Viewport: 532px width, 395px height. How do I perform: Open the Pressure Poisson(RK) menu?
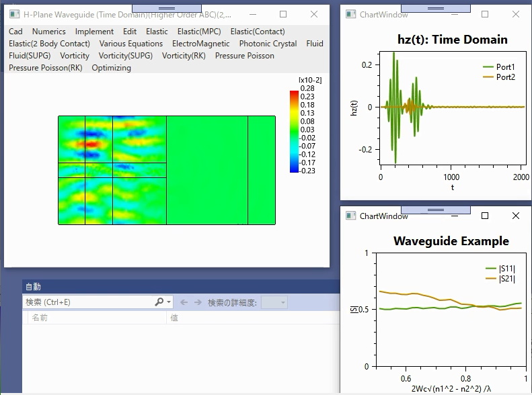click(x=46, y=68)
